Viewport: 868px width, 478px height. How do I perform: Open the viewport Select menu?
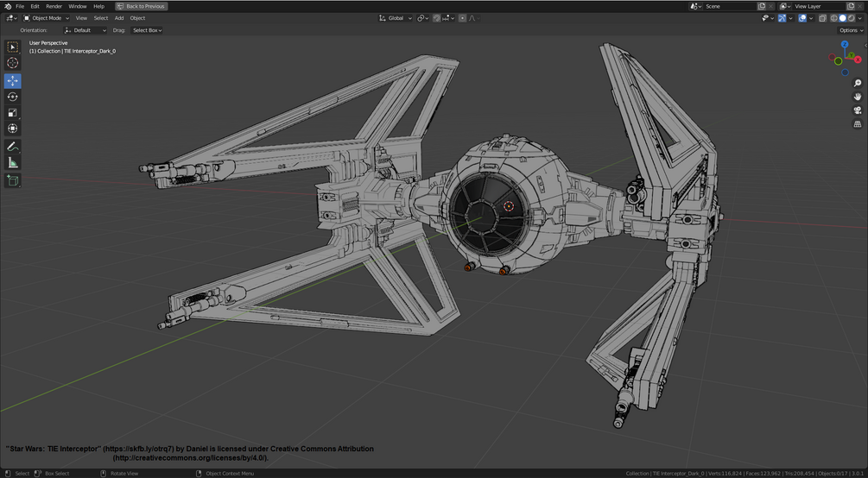(x=101, y=18)
